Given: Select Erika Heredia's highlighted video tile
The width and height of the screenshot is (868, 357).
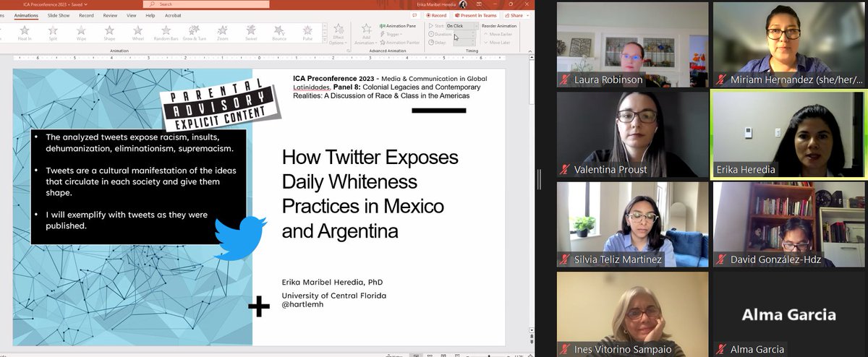Looking at the screenshot, I should (788, 134).
